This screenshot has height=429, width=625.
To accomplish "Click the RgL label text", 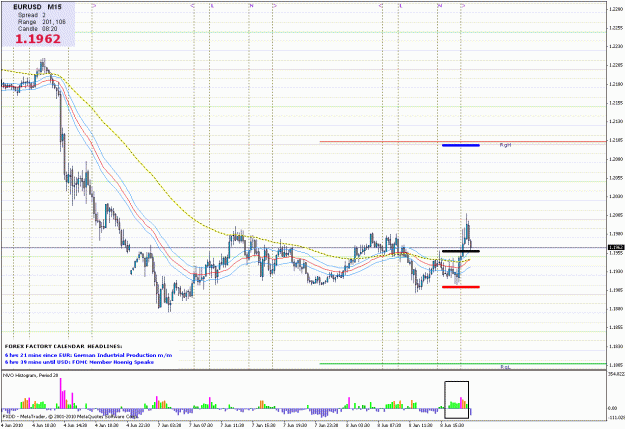I will (x=505, y=367).
